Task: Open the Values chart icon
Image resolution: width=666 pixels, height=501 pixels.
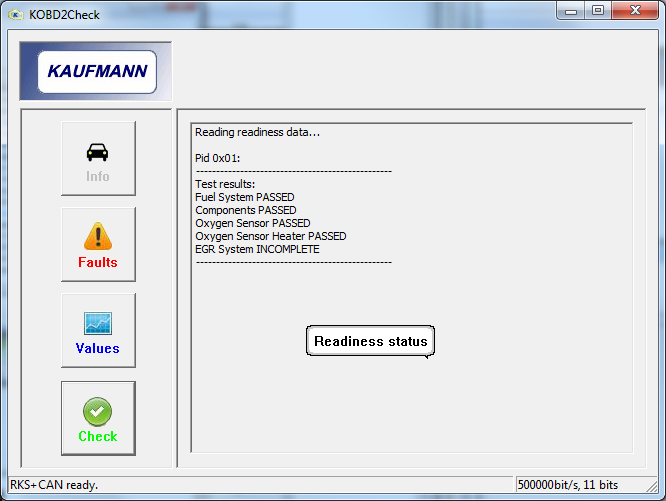Action: (x=98, y=324)
